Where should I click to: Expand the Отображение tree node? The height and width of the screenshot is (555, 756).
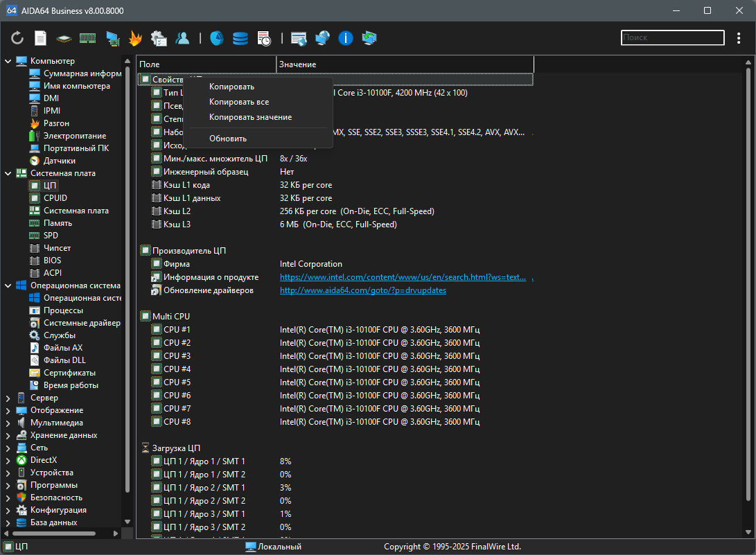8,410
